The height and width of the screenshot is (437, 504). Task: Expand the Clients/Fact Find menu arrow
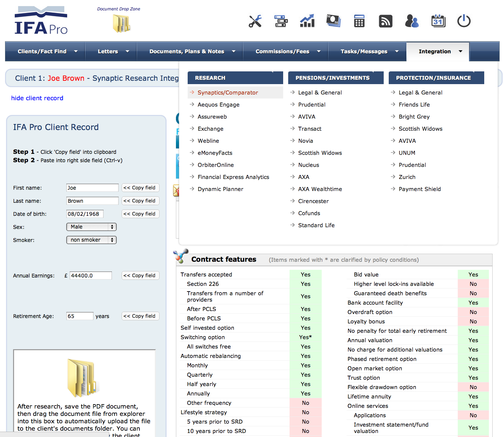pos(76,51)
